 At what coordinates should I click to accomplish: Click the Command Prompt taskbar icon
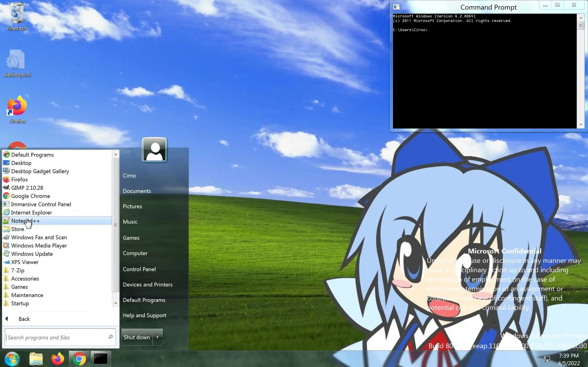(101, 359)
